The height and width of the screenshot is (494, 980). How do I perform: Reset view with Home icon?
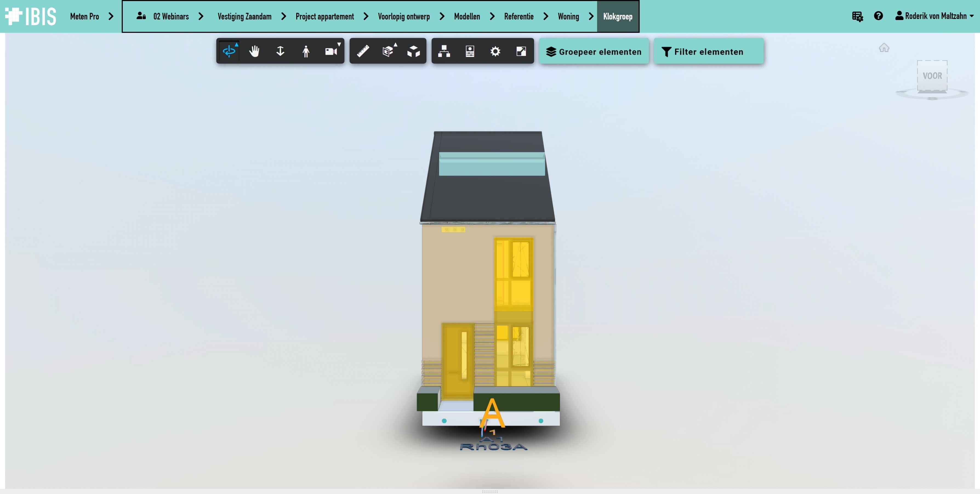[x=884, y=48]
